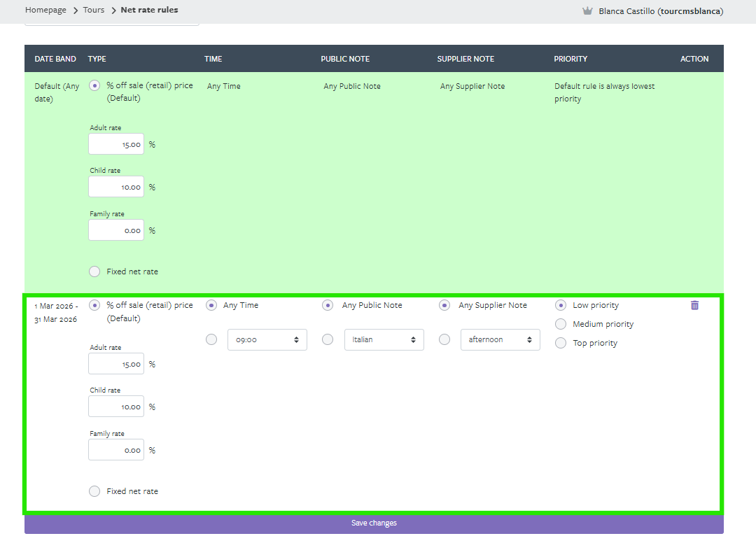This screenshot has height=557, width=756.
Task: Click the Net rate rules breadcrumb
Action: click(x=150, y=10)
